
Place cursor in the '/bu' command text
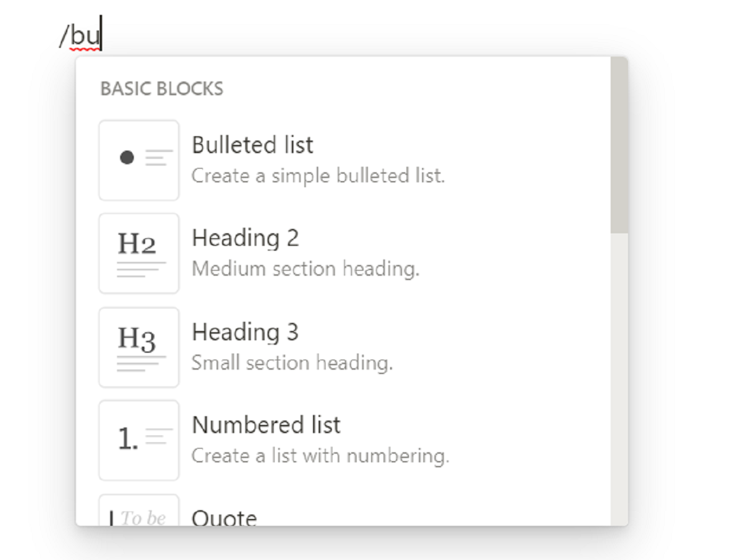[x=80, y=37]
